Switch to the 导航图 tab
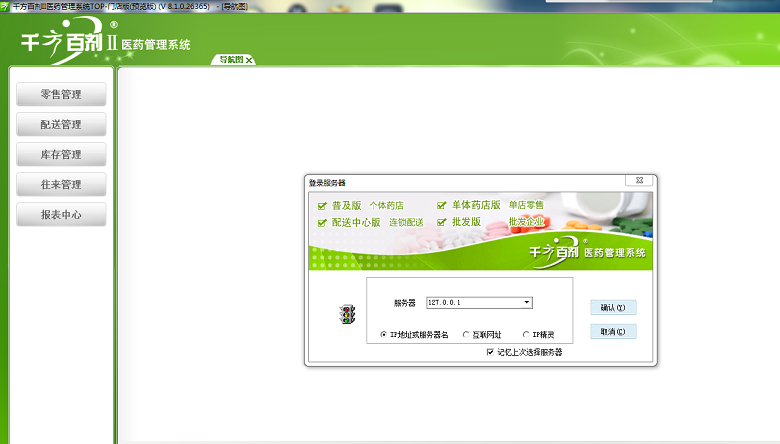780x444 pixels. [231, 60]
